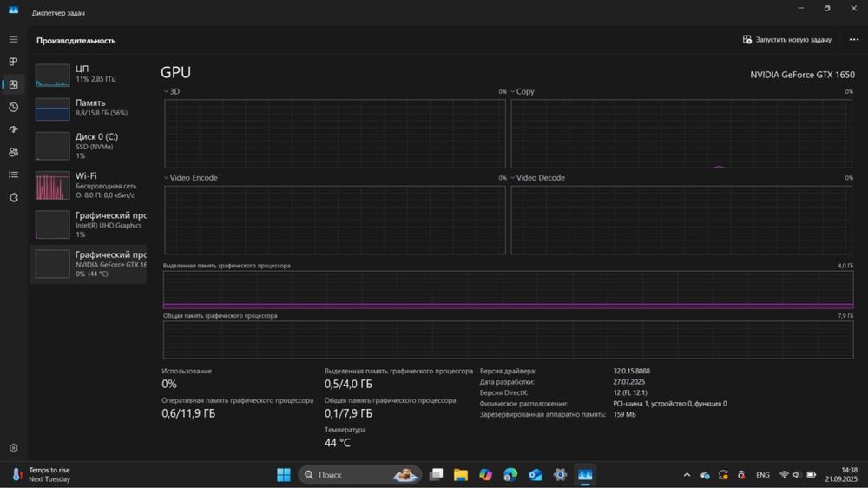
Task: Open the Processes page icon
Action: (x=13, y=62)
